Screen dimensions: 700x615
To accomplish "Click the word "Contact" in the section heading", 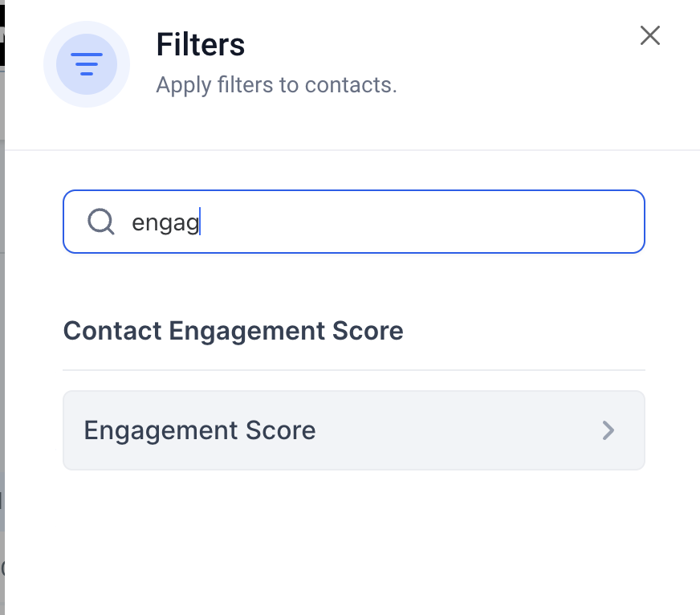I will pyautogui.click(x=111, y=331).
